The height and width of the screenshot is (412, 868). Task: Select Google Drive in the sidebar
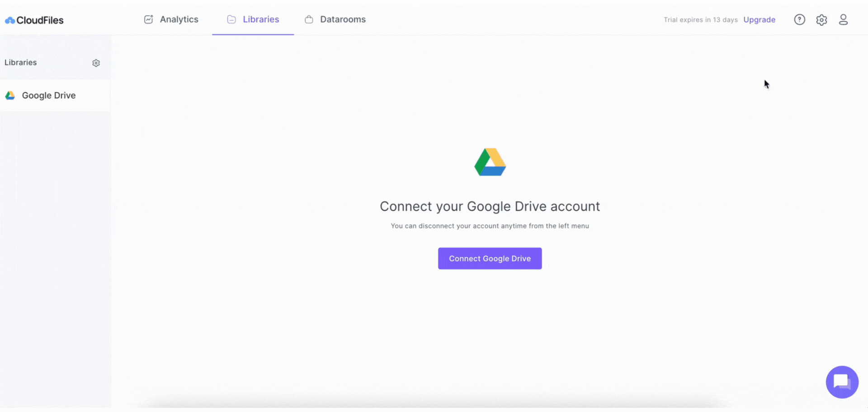click(55, 95)
